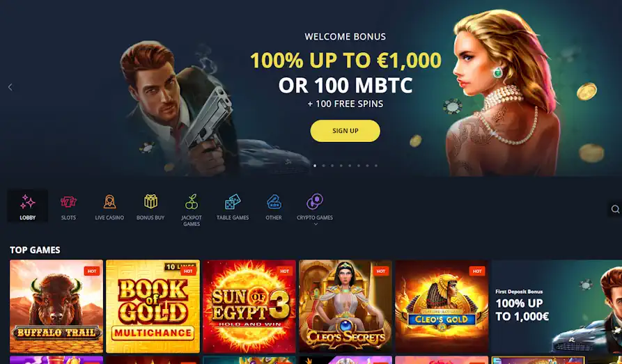Select the Table Games dice icon
Image resolution: width=622 pixels, height=364 pixels.
(x=233, y=201)
